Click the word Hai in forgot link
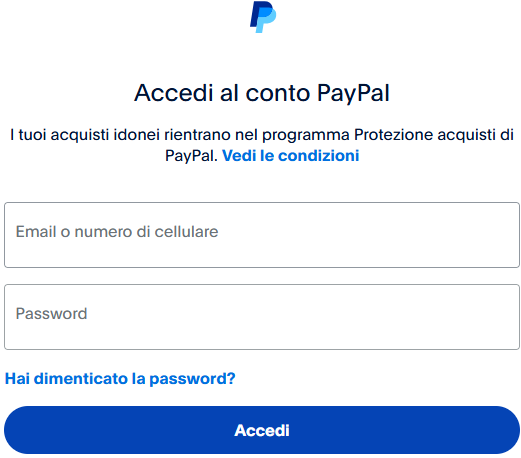521x458 pixels. [17, 379]
